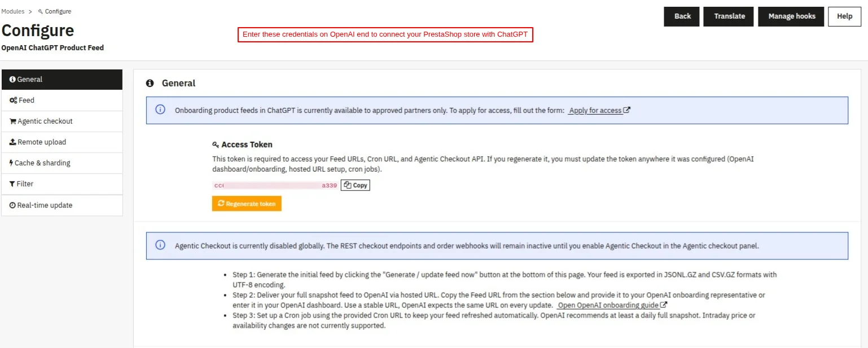Go to the Filter tab
This screenshot has width=868, height=348.
coord(62,184)
